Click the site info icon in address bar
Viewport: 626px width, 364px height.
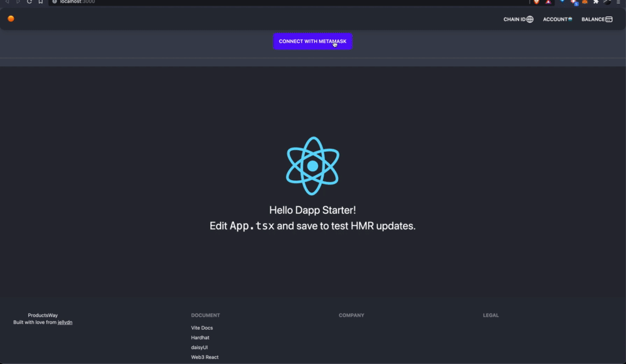54,2
